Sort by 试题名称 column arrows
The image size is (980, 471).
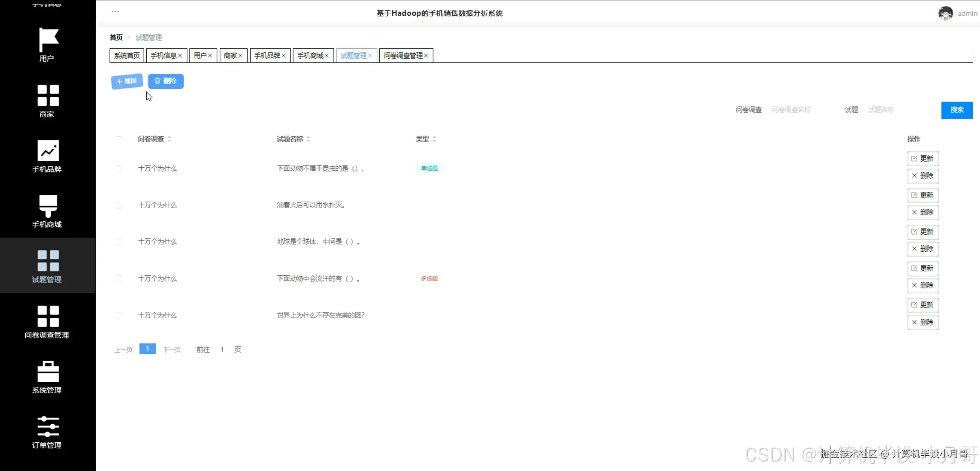point(308,139)
